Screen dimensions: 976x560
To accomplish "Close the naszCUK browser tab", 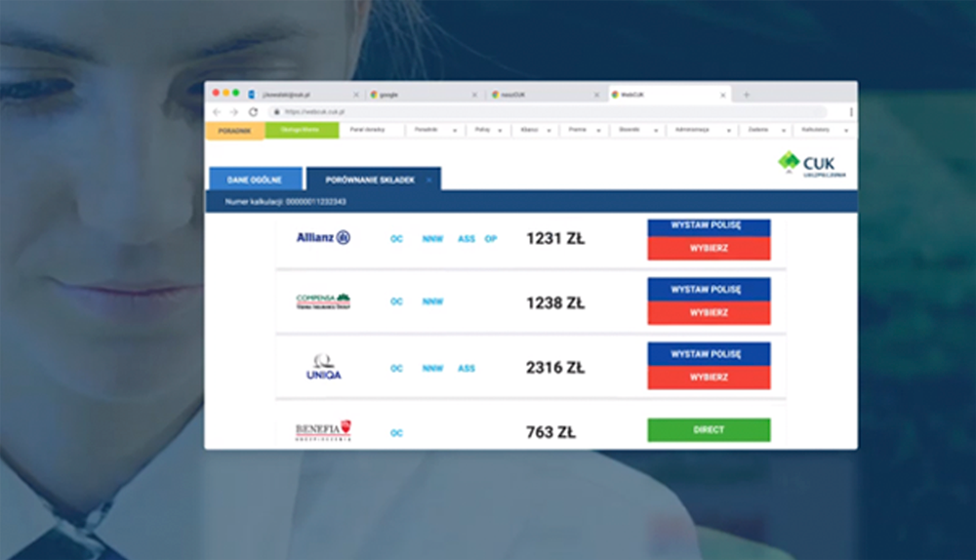I will coord(596,95).
